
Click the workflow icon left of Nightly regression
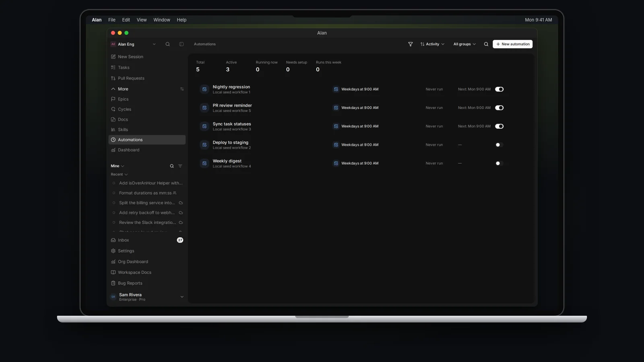coord(204,89)
